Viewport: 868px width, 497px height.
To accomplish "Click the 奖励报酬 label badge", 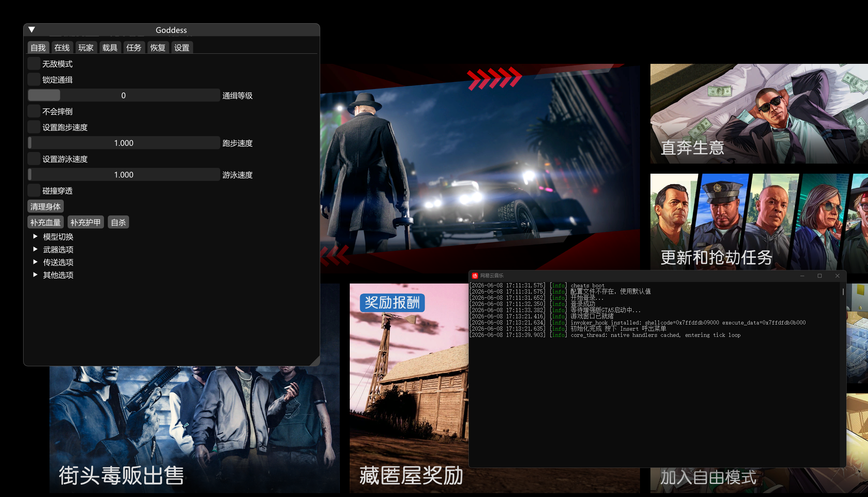I will [x=392, y=302].
